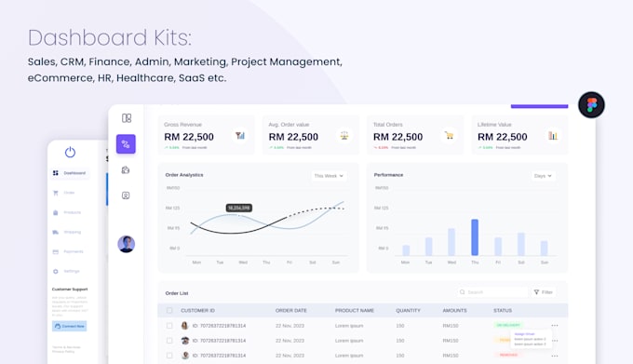Click first order row customer avatar
This screenshot has height=364, width=633.
pyautogui.click(x=185, y=325)
